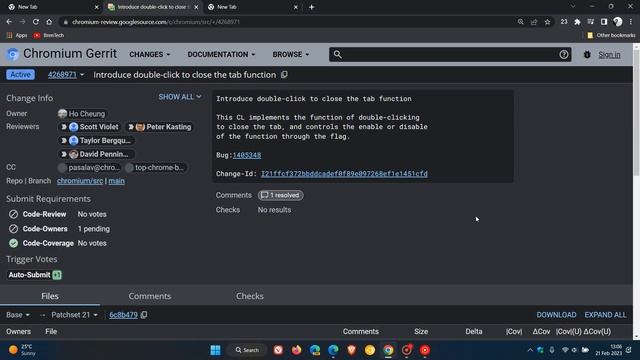Copy commit hash 6c8b479 with the copy icon

click(x=144, y=315)
